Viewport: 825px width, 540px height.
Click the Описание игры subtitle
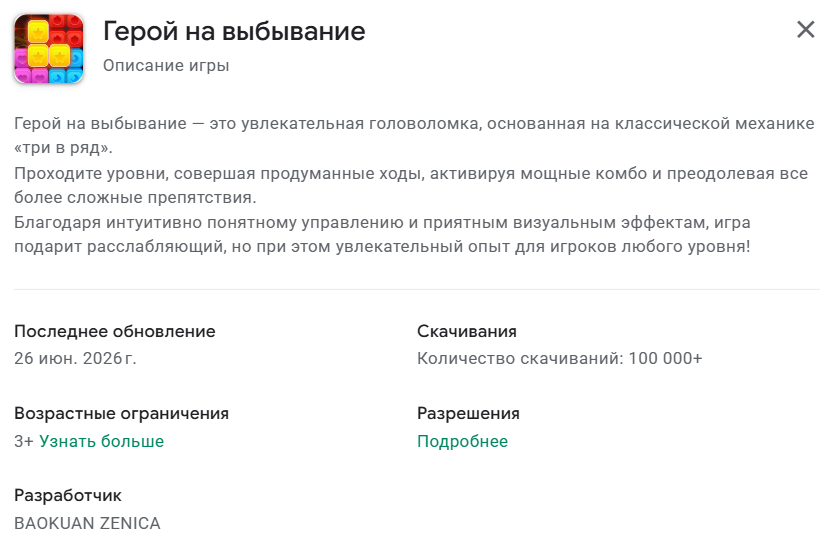166,65
